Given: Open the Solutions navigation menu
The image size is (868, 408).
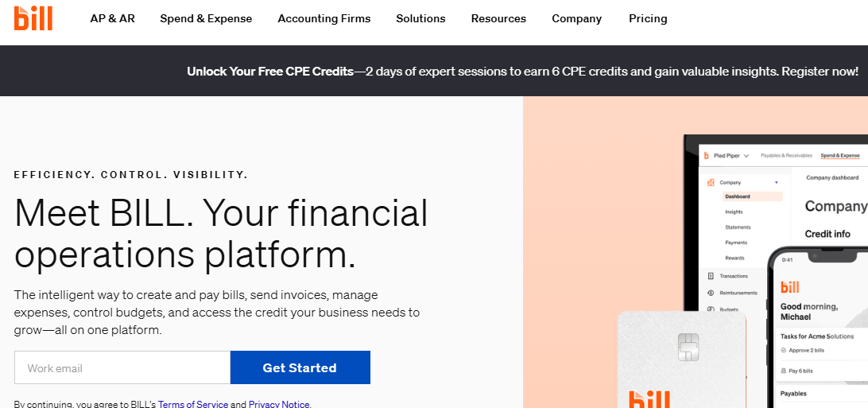Looking at the screenshot, I should [420, 18].
